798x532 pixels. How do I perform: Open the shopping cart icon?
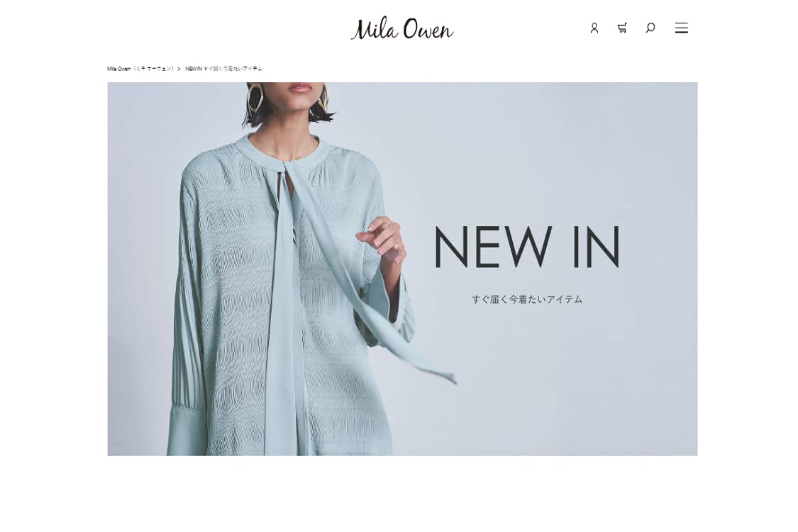click(x=622, y=28)
